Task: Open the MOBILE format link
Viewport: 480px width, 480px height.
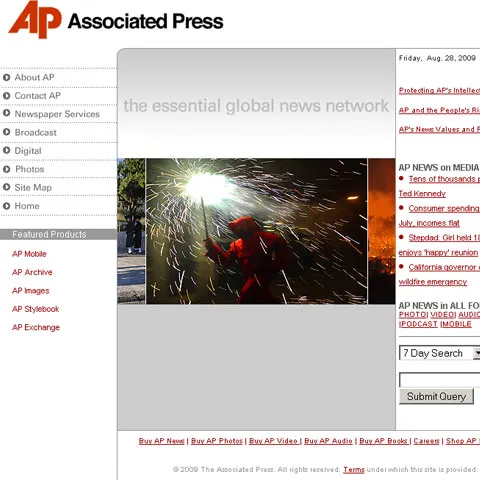Action: point(456,324)
